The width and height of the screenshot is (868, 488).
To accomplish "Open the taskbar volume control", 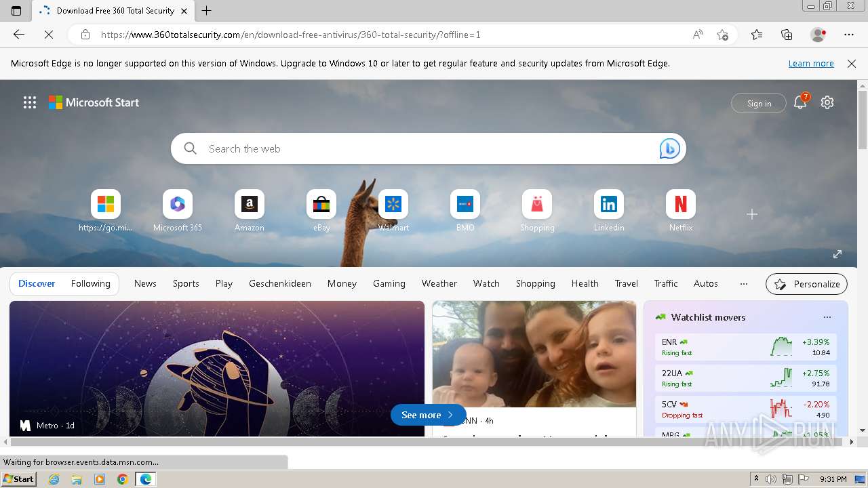I will [x=771, y=479].
